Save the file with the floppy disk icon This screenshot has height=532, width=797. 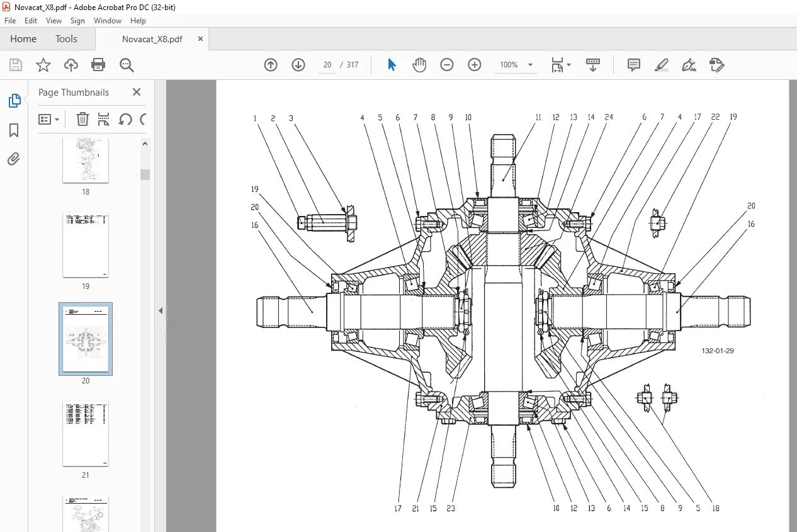[x=16, y=65]
